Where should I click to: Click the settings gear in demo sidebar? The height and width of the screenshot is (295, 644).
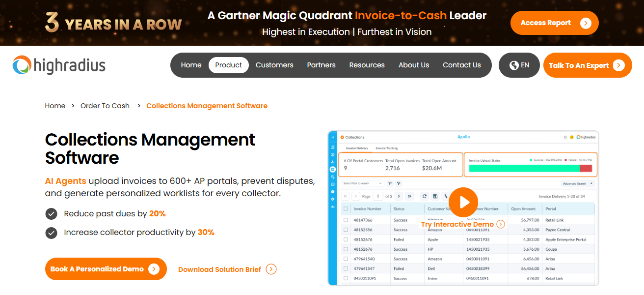click(333, 199)
